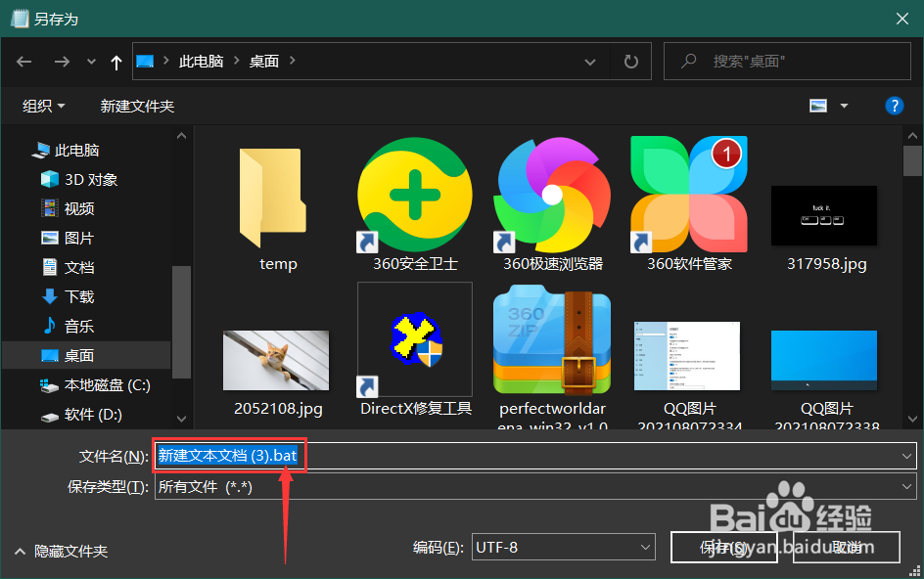Open the 保存类型 combo box
This screenshot has width=924, height=579.
[535, 486]
